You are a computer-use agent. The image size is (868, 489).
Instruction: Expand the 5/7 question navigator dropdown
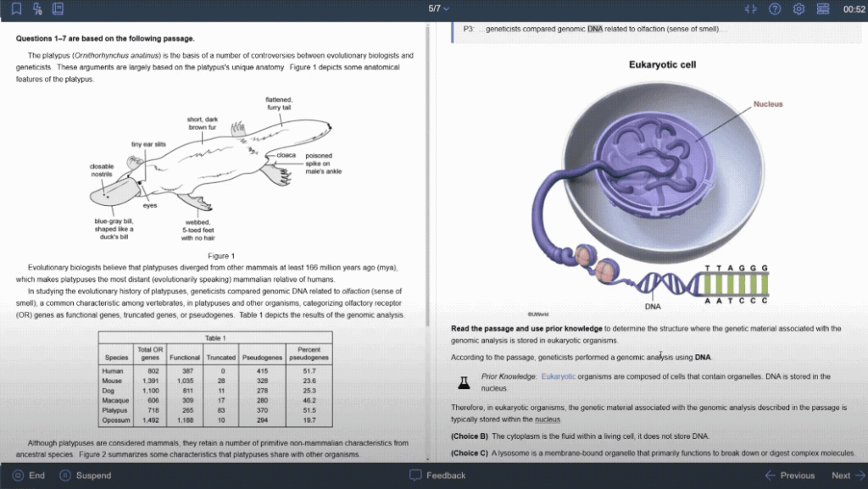[438, 8]
